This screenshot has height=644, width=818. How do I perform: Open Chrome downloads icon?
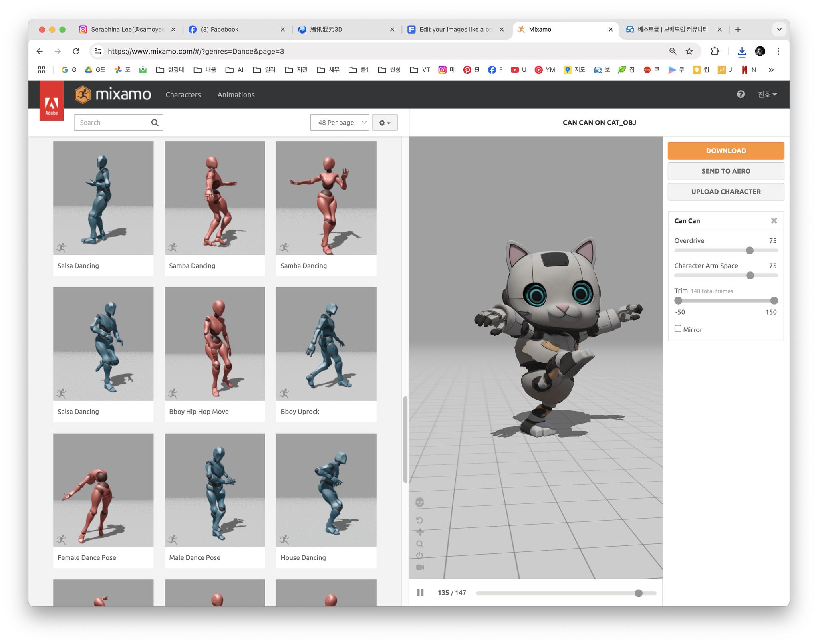pyautogui.click(x=742, y=52)
